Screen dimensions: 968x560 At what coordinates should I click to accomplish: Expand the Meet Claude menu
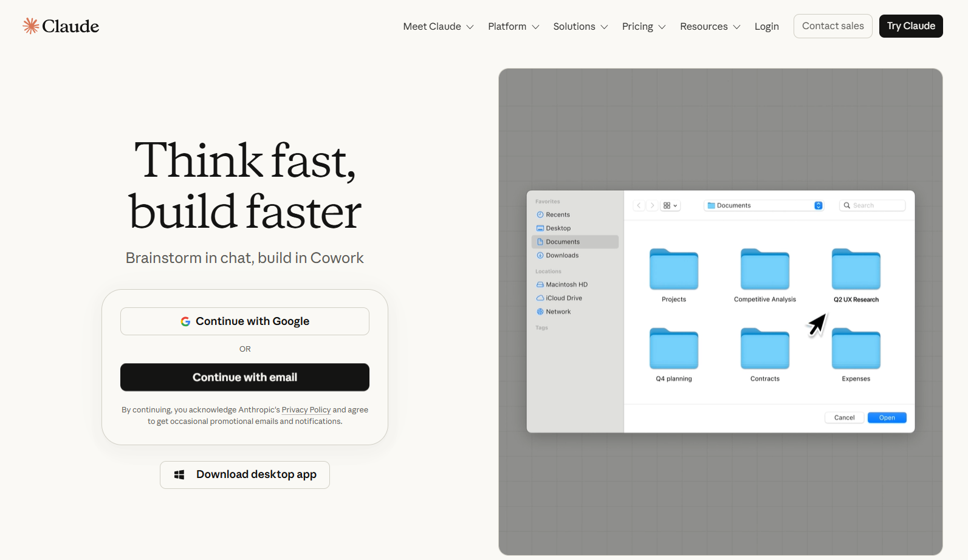(438, 27)
